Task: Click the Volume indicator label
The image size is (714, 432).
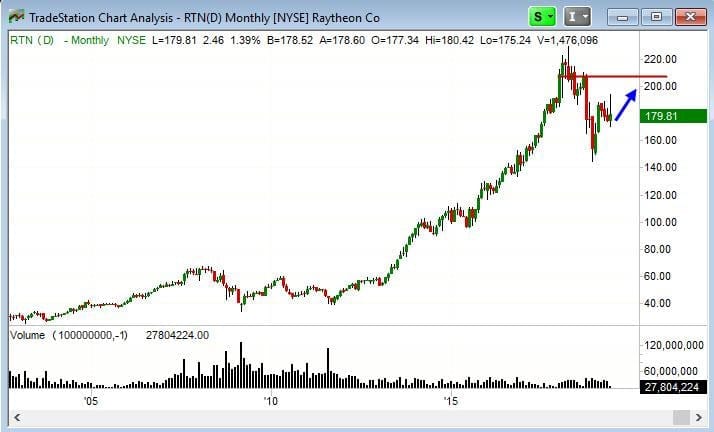Action: point(27,335)
